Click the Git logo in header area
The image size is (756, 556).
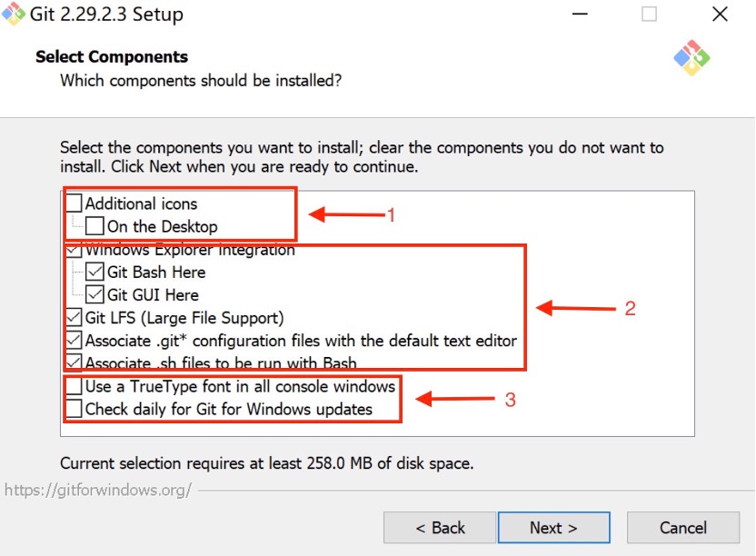click(691, 58)
